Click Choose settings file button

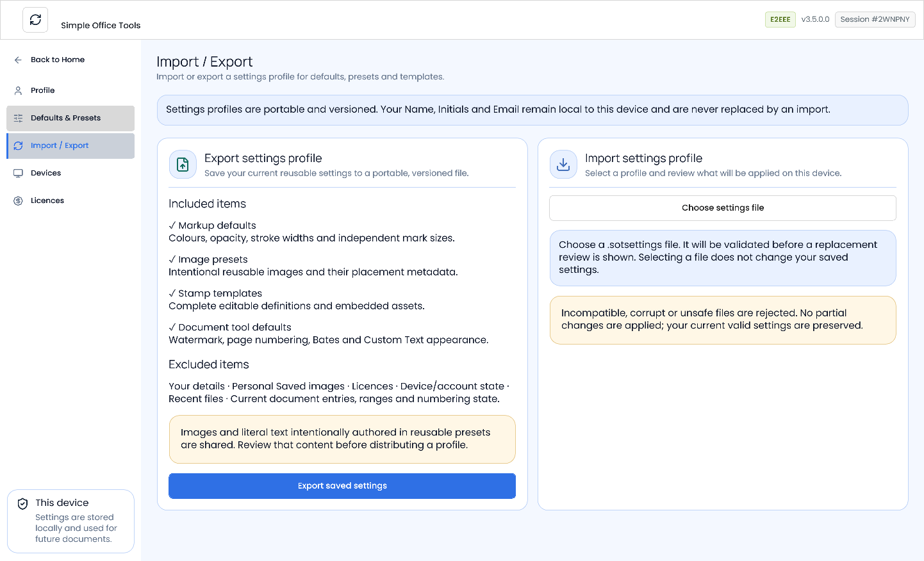pos(723,208)
